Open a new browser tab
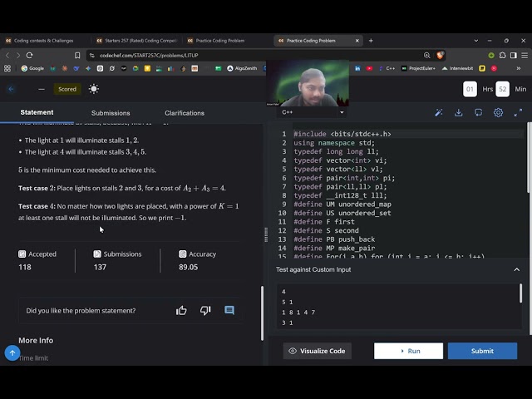532x399 pixels. 371,41
